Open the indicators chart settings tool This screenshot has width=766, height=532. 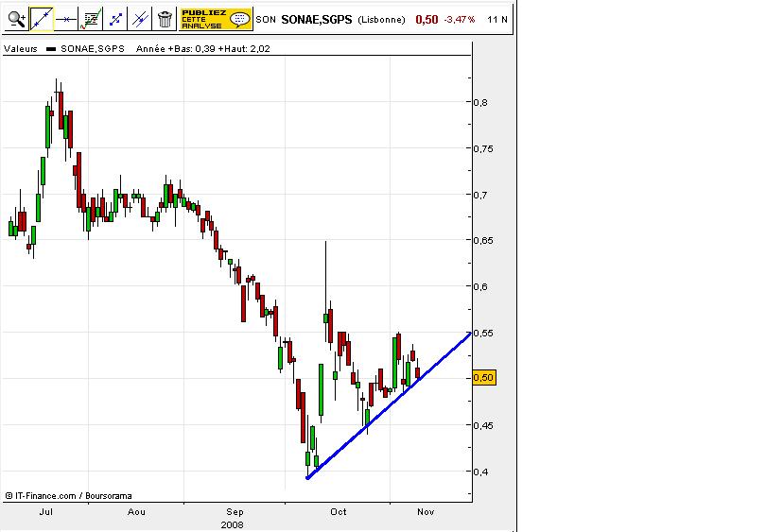click(x=91, y=19)
